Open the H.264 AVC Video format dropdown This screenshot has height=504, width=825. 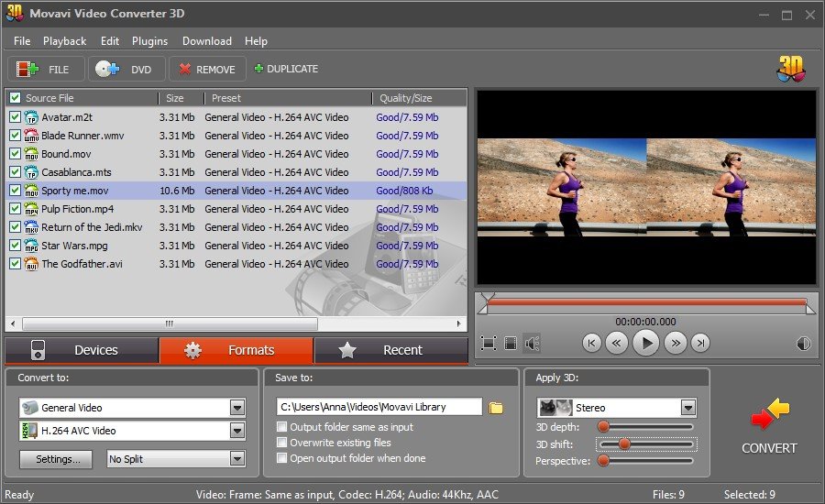[x=237, y=431]
